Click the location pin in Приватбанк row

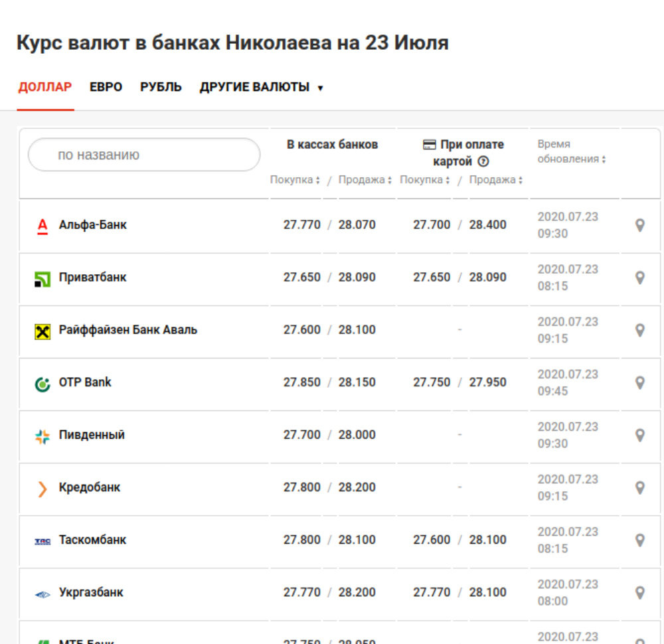[x=639, y=278]
